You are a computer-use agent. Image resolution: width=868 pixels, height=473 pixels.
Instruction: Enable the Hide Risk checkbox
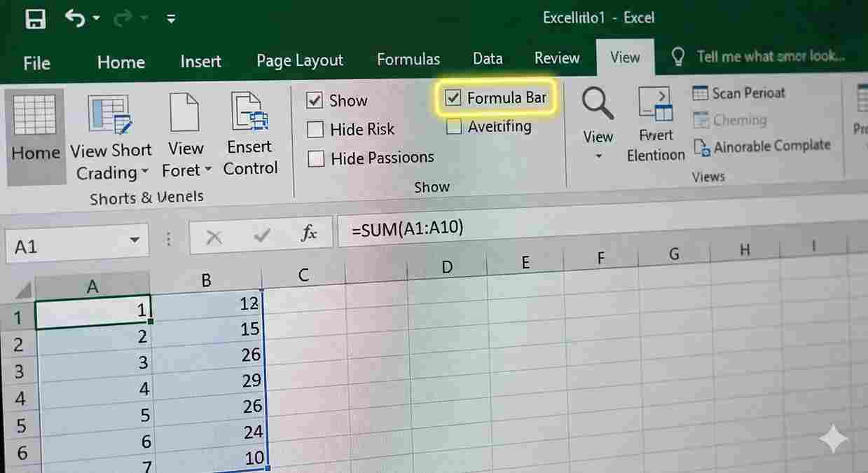coord(316,130)
